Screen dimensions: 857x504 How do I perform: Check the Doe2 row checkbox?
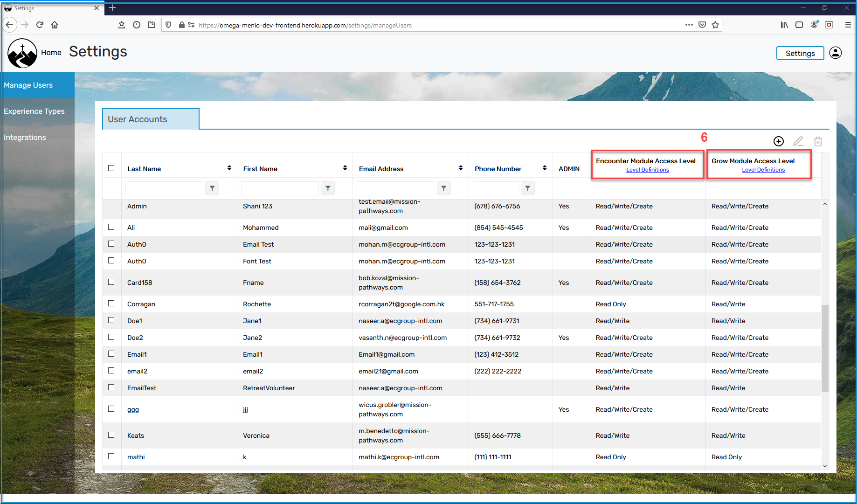pos(111,337)
